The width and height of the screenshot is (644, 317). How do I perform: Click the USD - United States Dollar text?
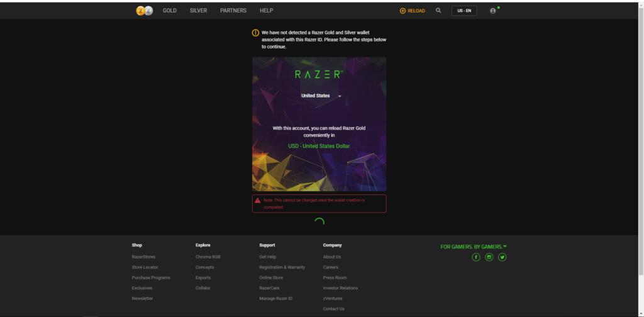coord(319,146)
